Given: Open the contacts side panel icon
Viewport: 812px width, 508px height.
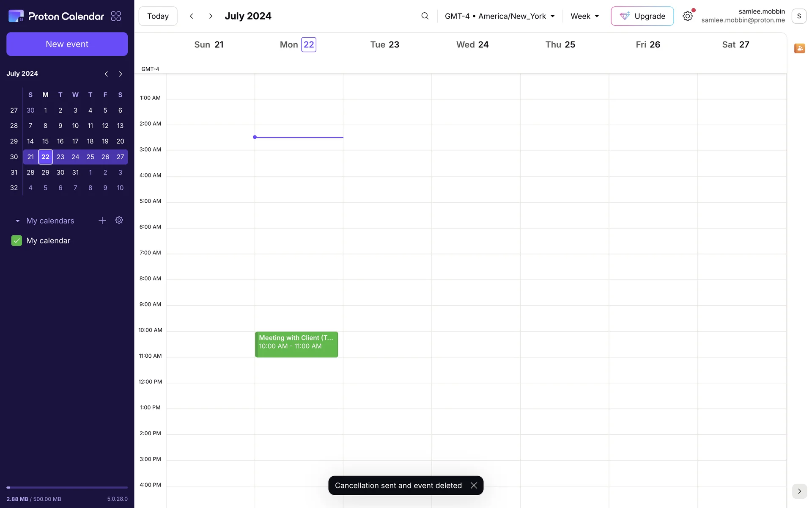Looking at the screenshot, I should [x=799, y=48].
